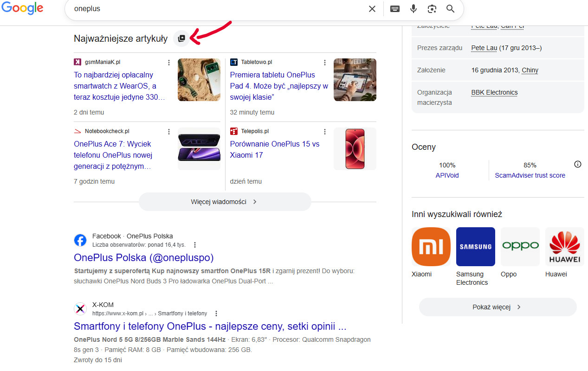
Task: Open Google Lens image search icon
Action: 432,9
